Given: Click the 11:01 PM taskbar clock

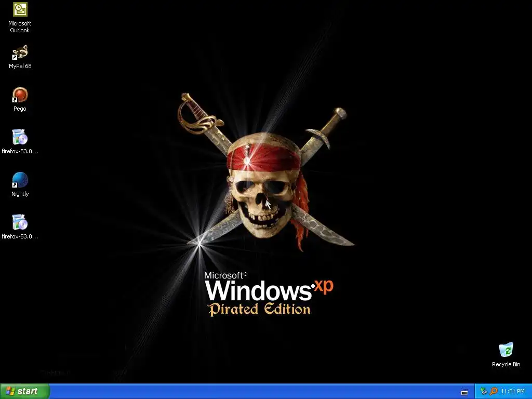Looking at the screenshot, I should pyautogui.click(x=513, y=391).
